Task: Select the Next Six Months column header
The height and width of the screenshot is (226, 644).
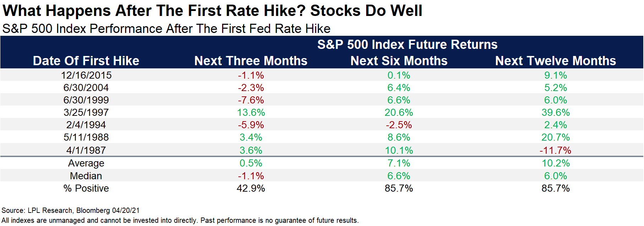Action: tap(399, 61)
